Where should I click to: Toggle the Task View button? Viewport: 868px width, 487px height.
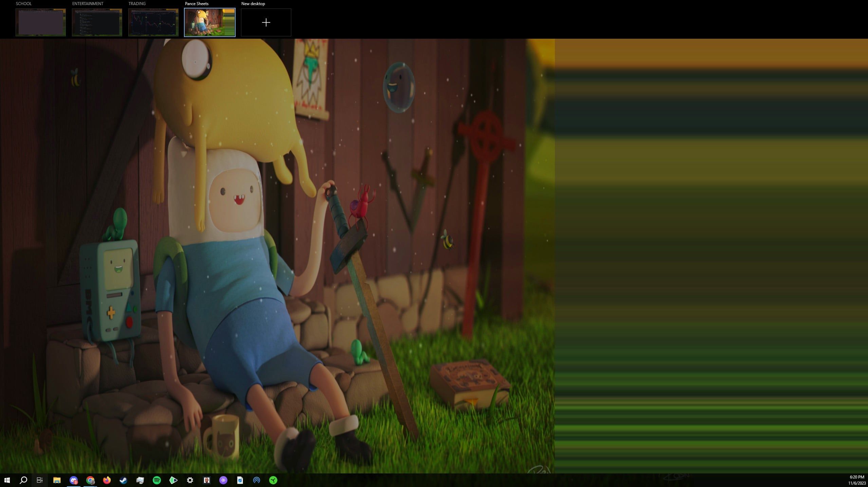pyautogui.click(x=40, y=480)
